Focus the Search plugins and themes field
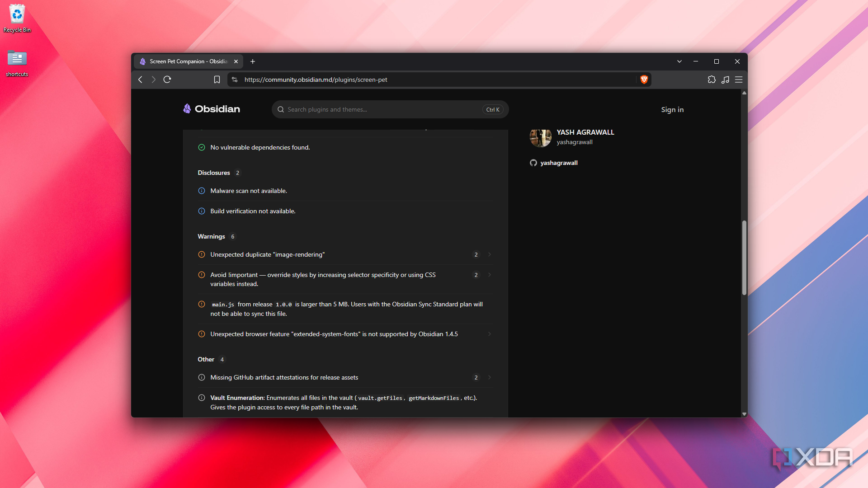The height and width of the screenshot is (488, 868). pyautogui.click(x=390, y=109)
